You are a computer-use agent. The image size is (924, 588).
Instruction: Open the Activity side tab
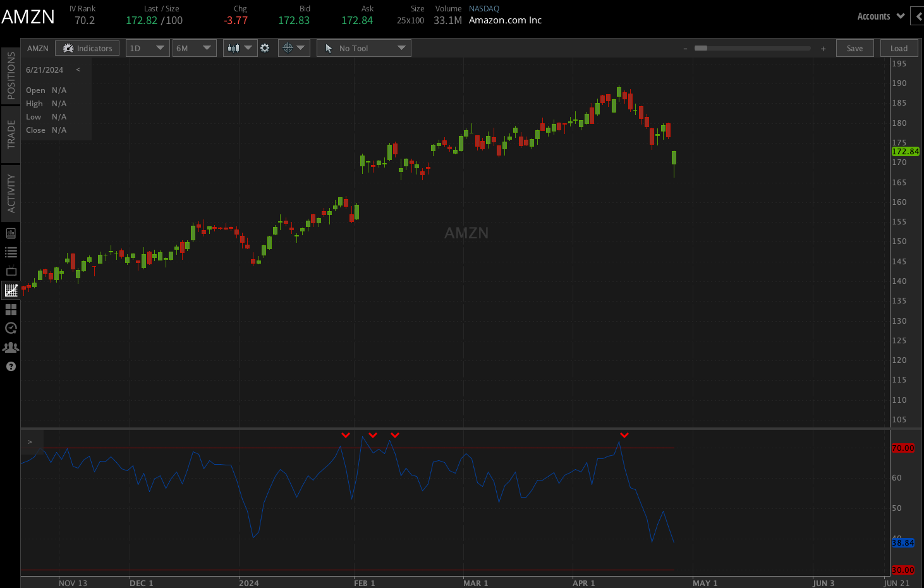pos(11,193)
